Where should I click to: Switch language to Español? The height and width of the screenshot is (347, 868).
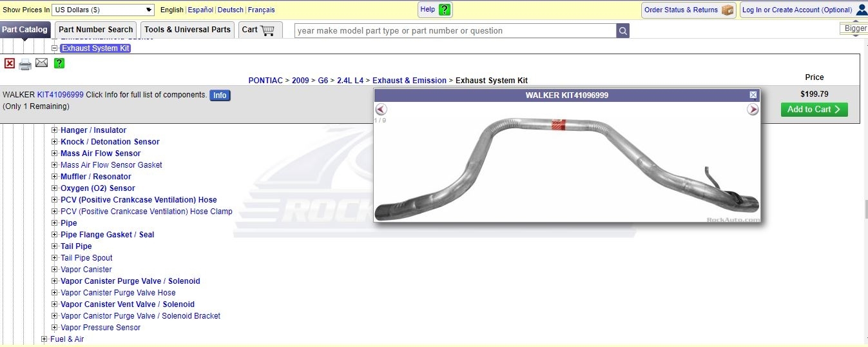(x=200, y=10)
